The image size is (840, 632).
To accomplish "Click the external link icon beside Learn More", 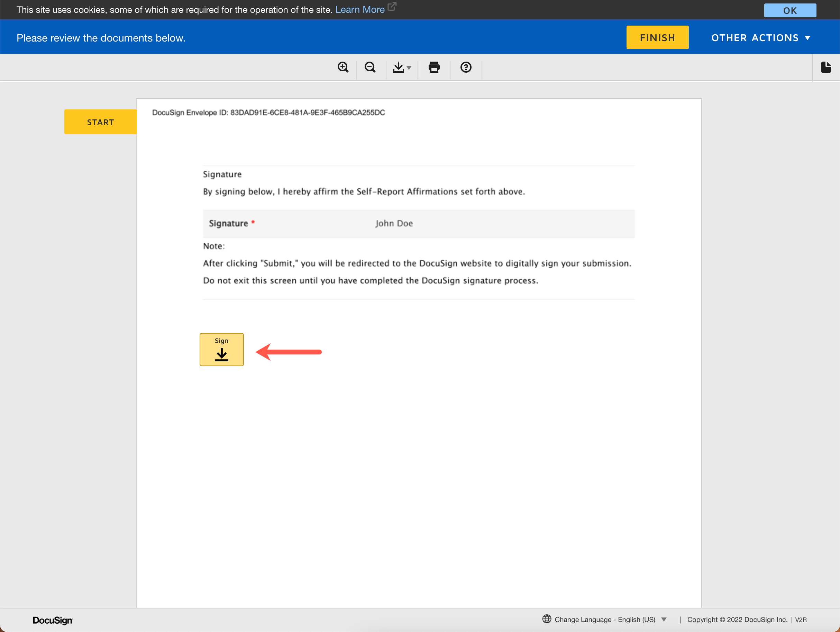I will click(392, 7).
